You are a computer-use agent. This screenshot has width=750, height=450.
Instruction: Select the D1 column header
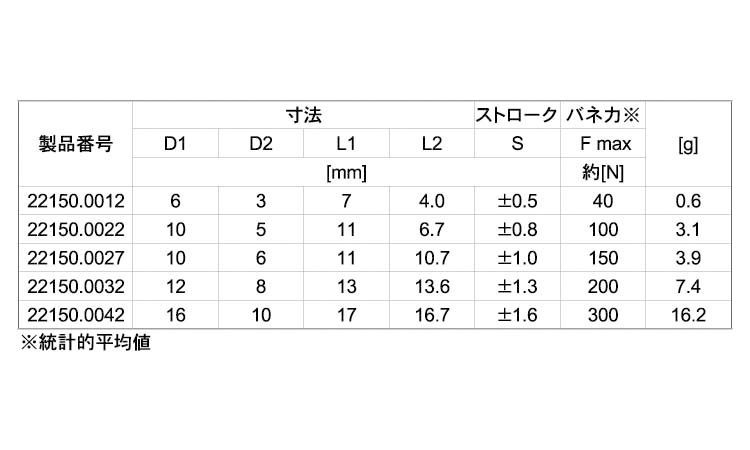click(176, 144)
